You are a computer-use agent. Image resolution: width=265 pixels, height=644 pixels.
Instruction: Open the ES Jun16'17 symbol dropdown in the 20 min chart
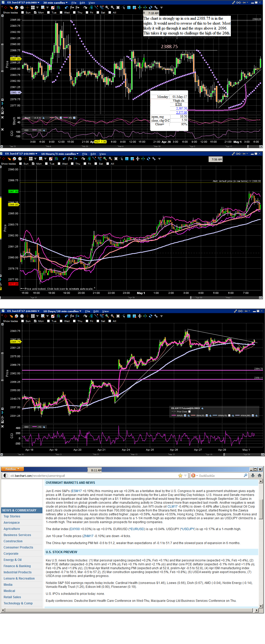(23, 311)
